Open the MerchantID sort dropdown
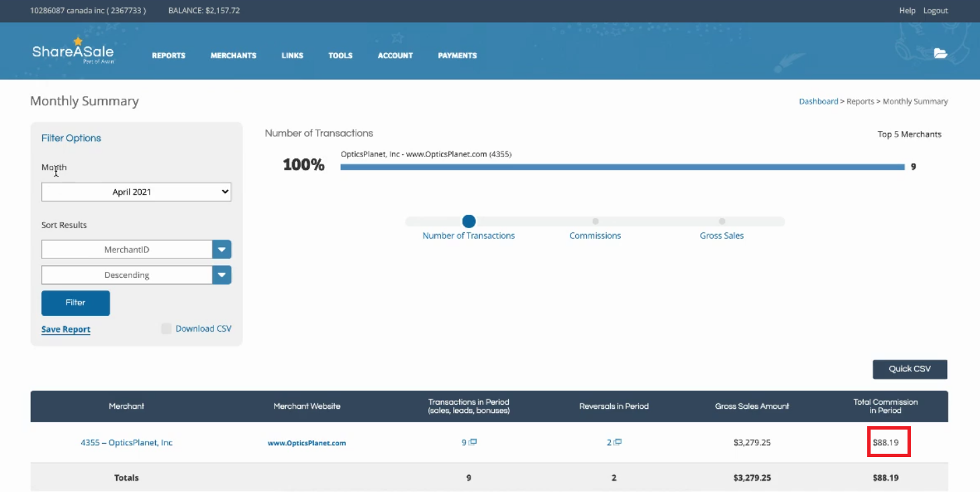 (x=136, y=250)
